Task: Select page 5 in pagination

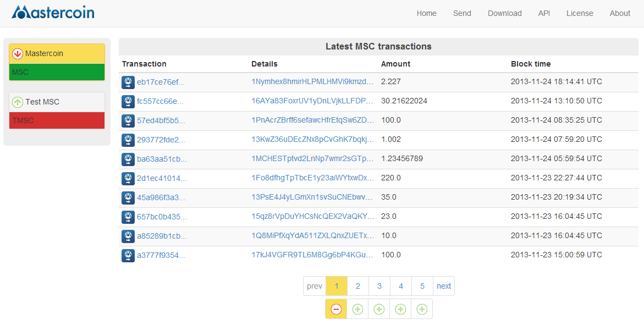Action: [x=422, y=286]
